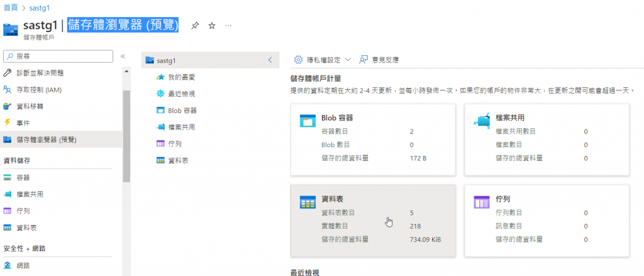Image resolution: width=644 pixels, height=276 pixels.
Task: Click the sidebar scrollbar thumb
Action: tap(126, 136)
